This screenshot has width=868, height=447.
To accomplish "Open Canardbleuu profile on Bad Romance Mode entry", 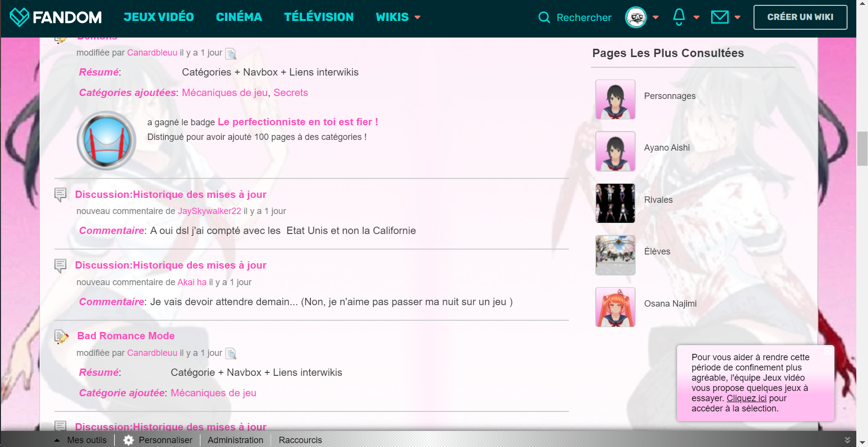I will pyautogui.click(x=152, y=353).
